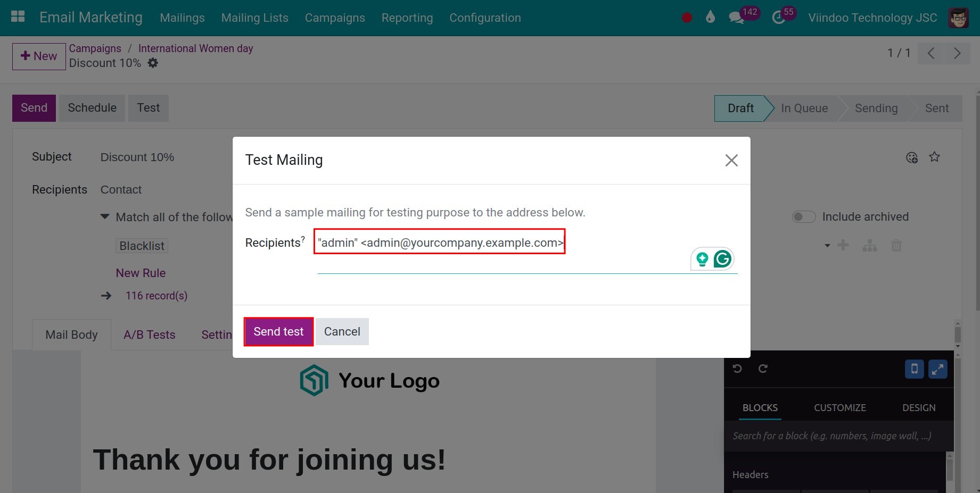The height and width of the screenshot is (493, 980).
Task: Click the Send test button
Action: click(278, 331)
